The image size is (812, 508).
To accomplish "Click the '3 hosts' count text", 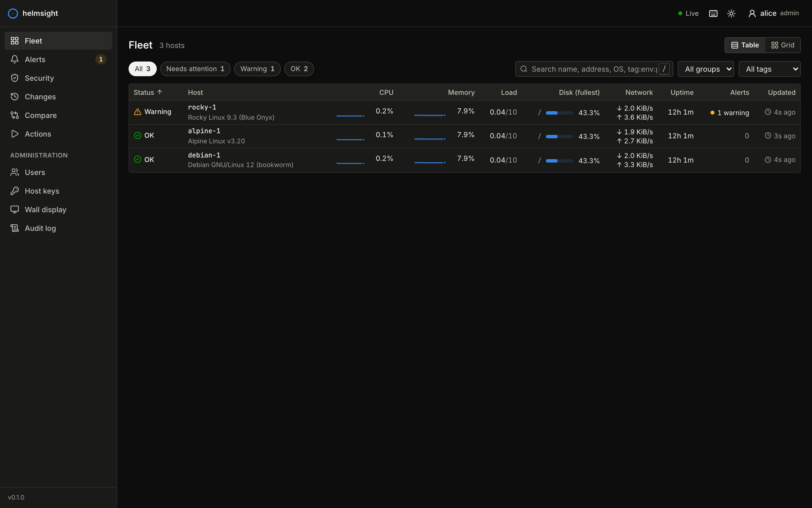I will click(172, 45).
